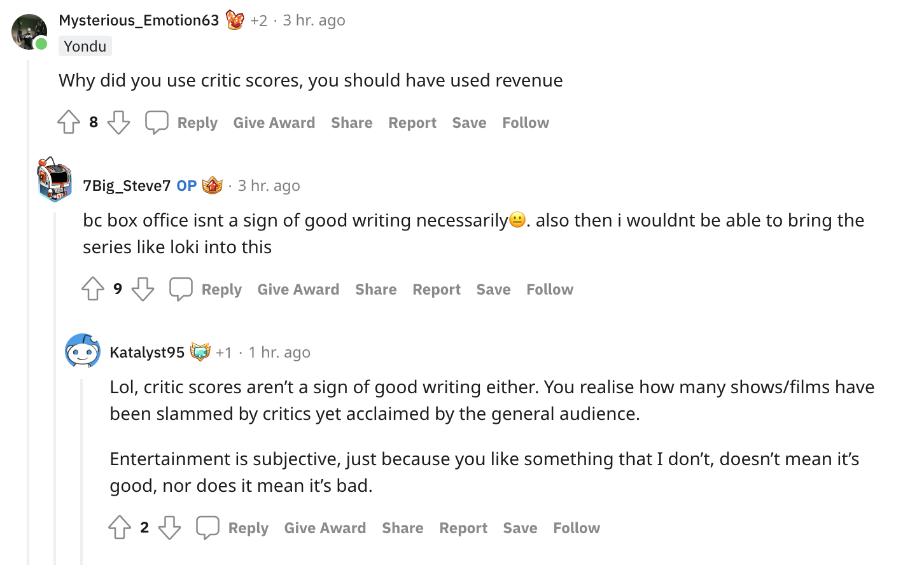Collapse top-level Mysterious_Emotion63 thread line
Image resolution: width=924 pixels, height=565 pixels.
click(x=28, y=318)
